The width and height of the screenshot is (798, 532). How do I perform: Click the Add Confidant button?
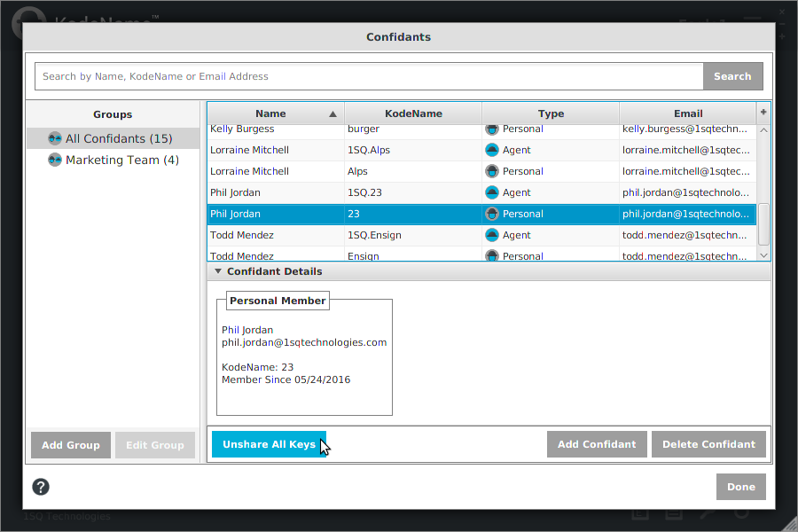(x=597, y=444)
